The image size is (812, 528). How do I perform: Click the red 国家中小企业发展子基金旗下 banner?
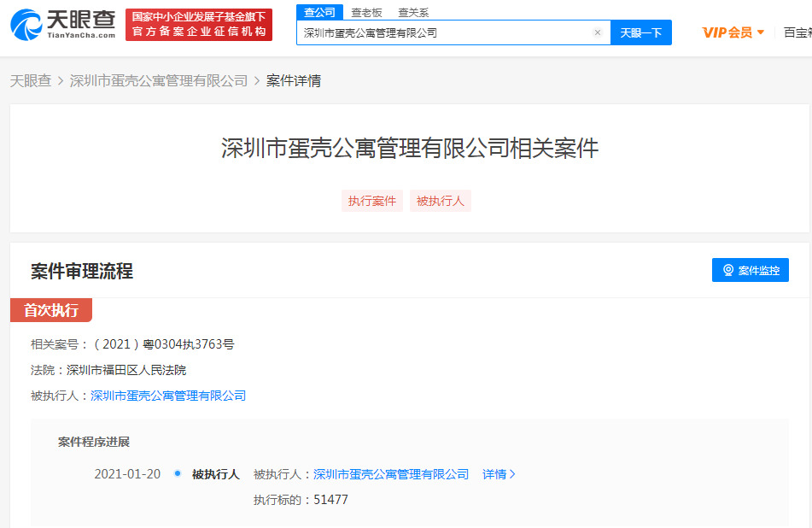tap(199, 25)
